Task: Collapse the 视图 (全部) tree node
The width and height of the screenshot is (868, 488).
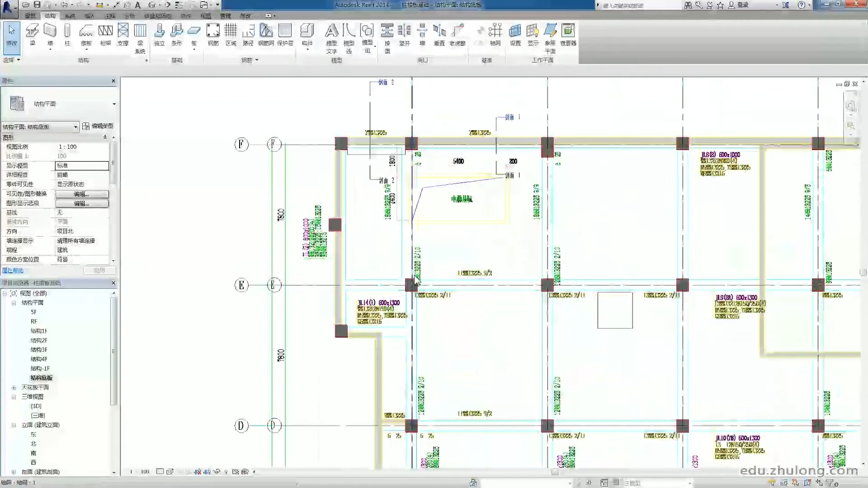Action: point(5,293)
